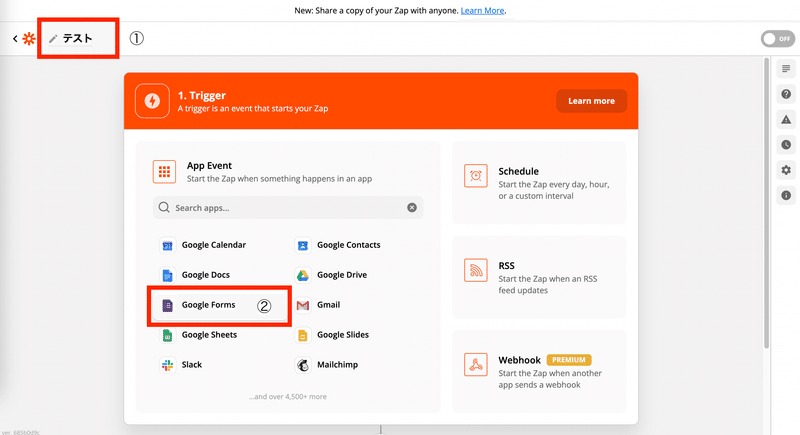Open the help question mark sidebar icon
This screenshot has width=800, height=435.
point(786,94)
